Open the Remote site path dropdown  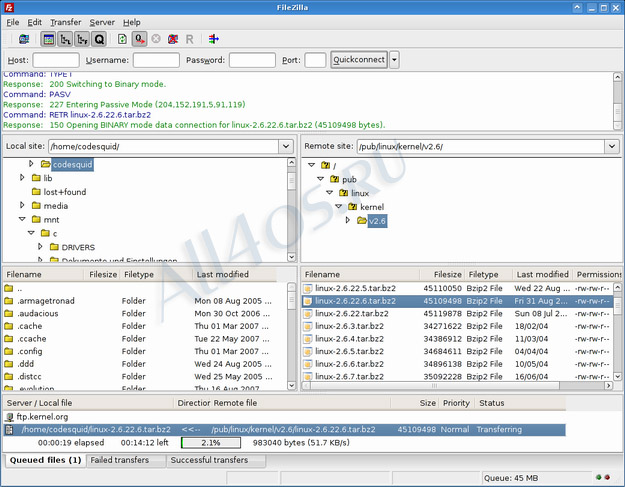[612, 146]
